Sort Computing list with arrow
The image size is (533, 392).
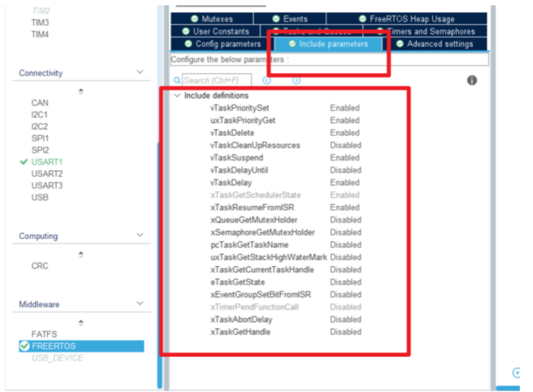81,254
